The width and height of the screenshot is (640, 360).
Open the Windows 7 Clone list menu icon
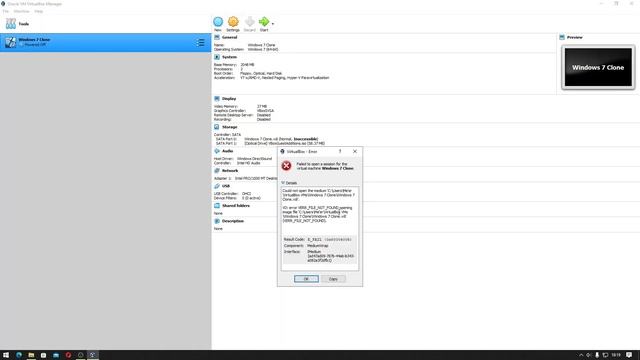pyautogui.click(x=200, y=42)
